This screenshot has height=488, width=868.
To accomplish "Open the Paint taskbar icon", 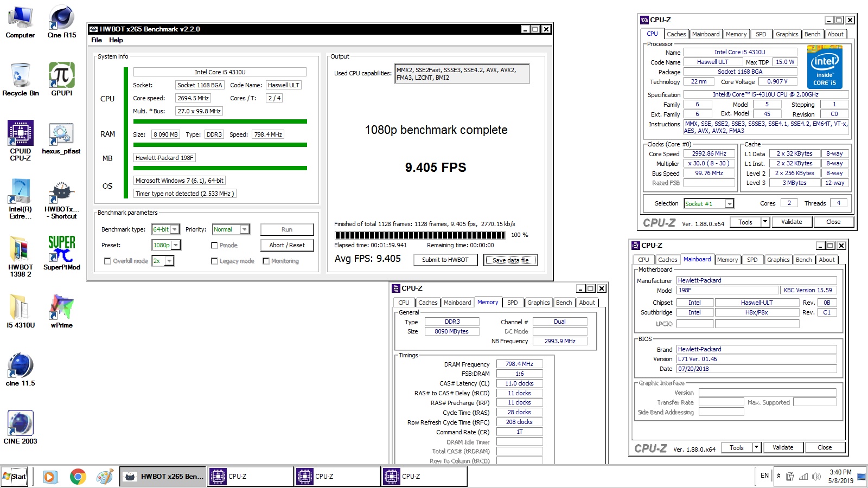I will [x=105, y=477].
